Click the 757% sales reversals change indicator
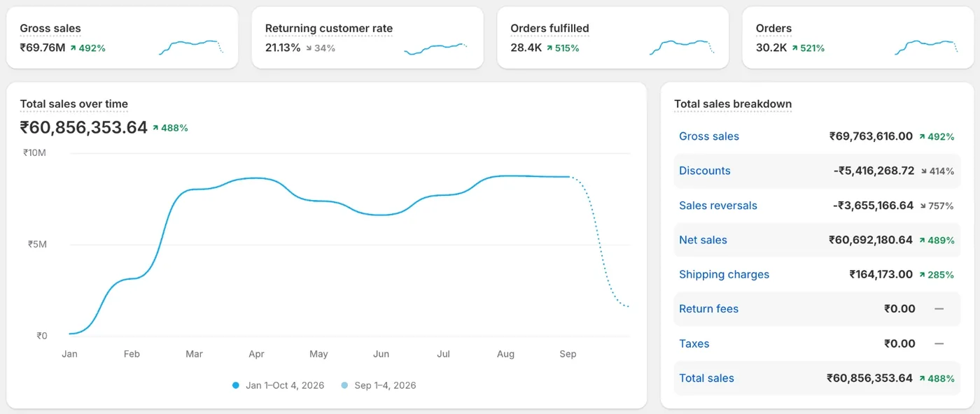Viewport: 980px width, 414px height. tap(937, 206)
